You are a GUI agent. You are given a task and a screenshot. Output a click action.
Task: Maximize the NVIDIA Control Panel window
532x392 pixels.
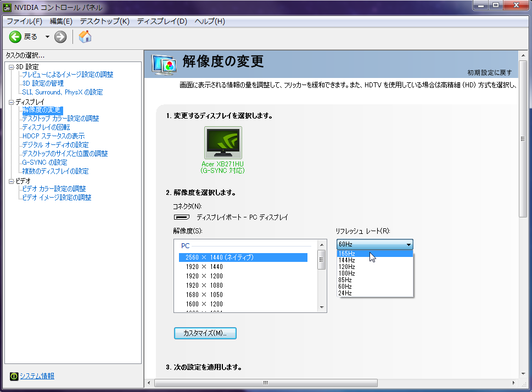(x=496, y=5)
